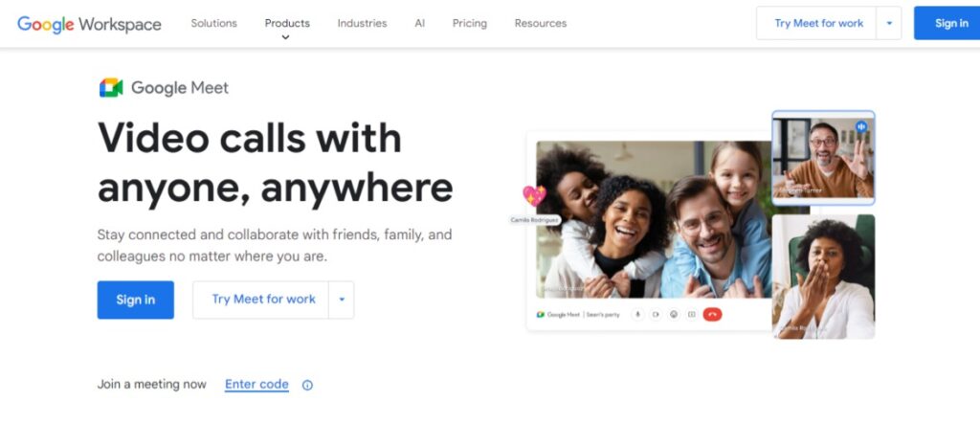Viewport: 980px width, 446px height.
Task: Follow the Enter code link
Action: tap(256, 384)
